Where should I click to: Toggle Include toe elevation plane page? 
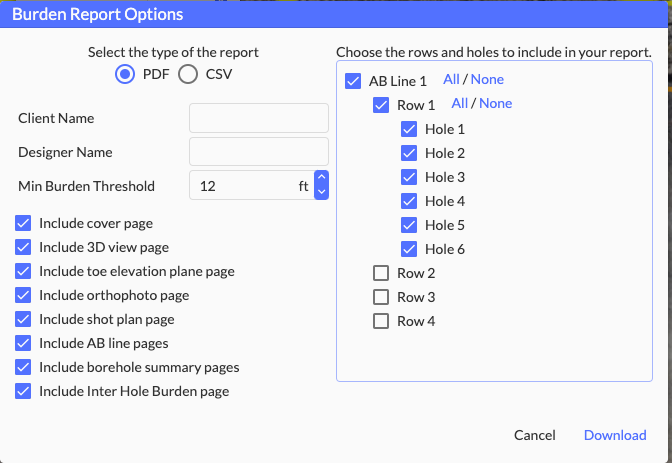coord(24,271)
